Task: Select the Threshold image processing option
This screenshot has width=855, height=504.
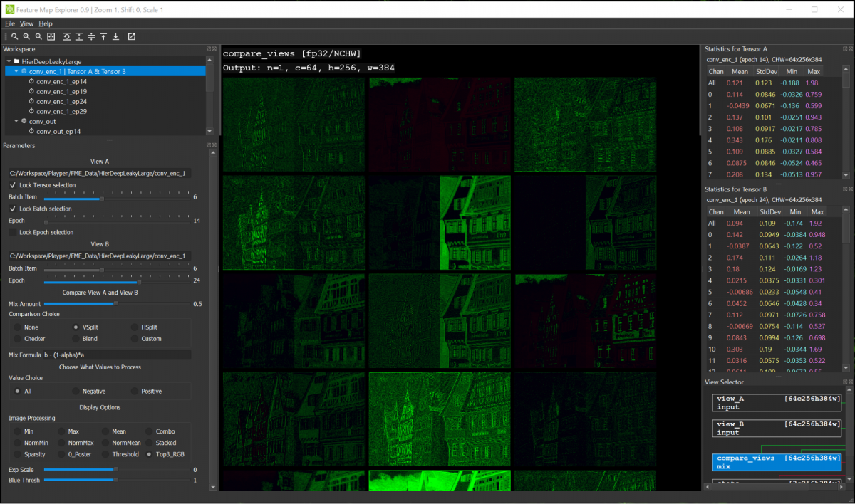Action: (x=105, y=454)
